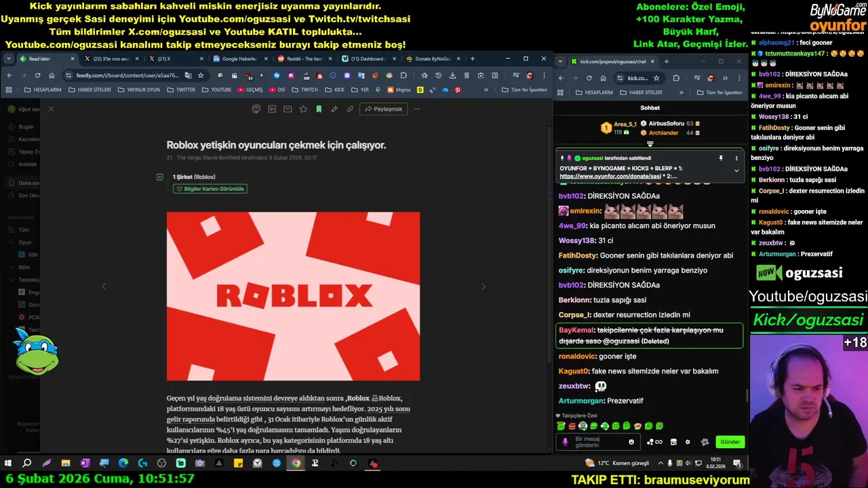Viewport: 868px width, 488px height.
Task: Open the YAYINLIK OYUN bookmarks folder
Action: coord(139,89)
